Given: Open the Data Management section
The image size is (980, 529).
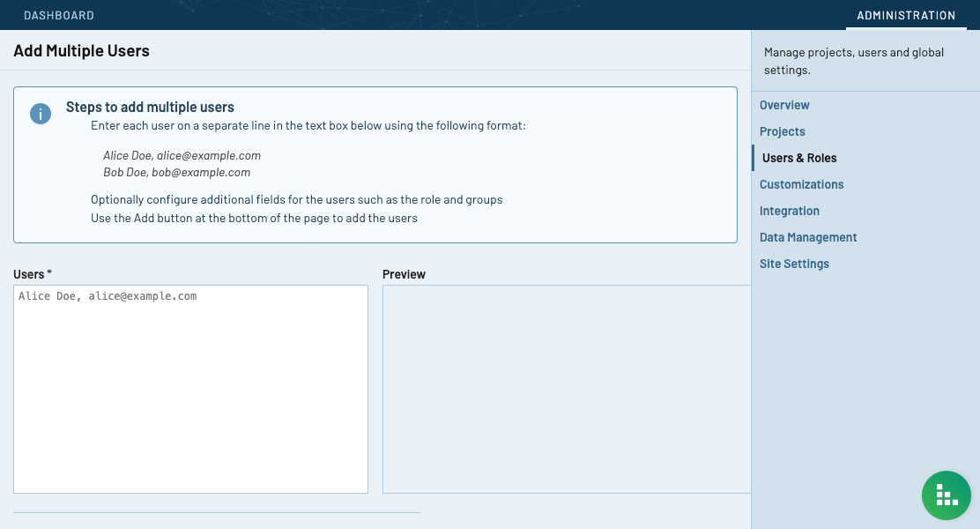Looking at the screenshot, I should [x=808, y=237].
